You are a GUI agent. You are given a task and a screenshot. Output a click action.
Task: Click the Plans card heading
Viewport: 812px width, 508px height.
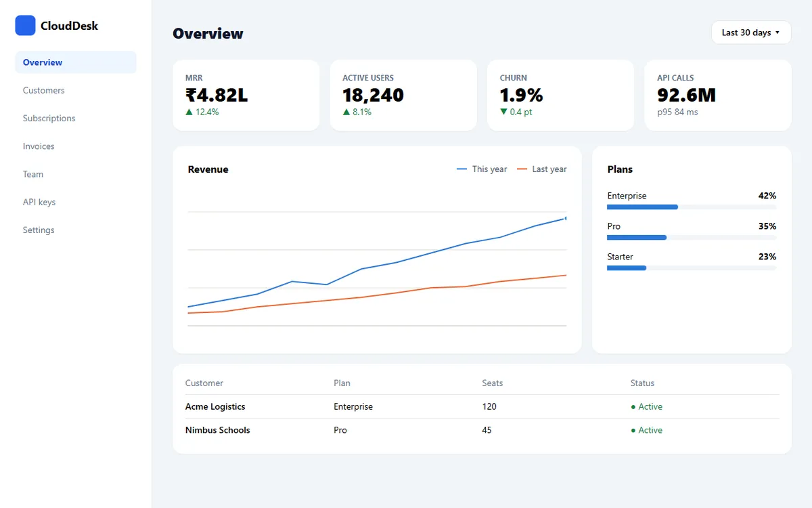coord(621,169)
